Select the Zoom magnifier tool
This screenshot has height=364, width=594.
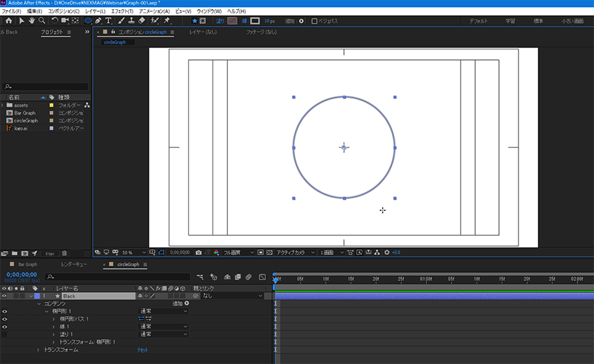point(42,21)
